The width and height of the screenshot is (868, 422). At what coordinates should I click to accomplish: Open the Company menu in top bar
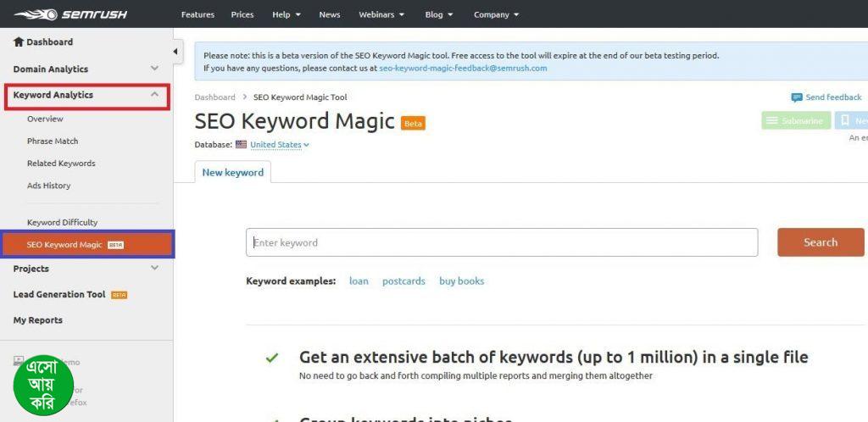coord(496,14)
